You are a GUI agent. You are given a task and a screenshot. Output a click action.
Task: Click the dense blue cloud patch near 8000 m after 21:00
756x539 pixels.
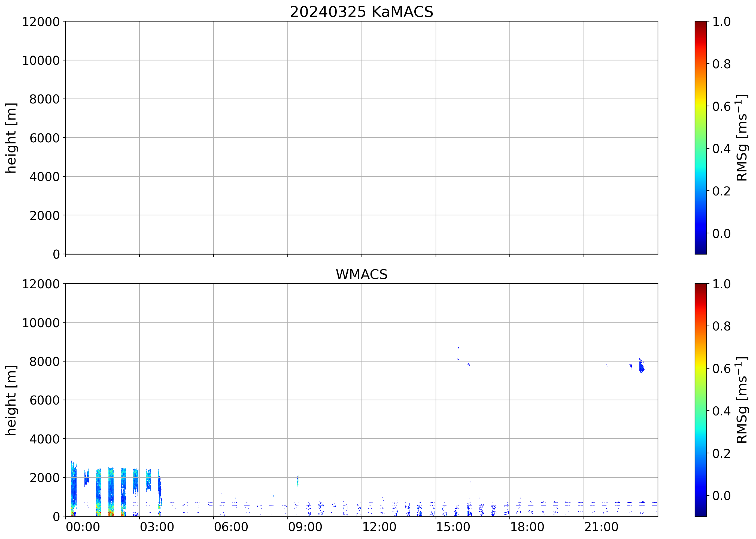tap(641, 367)
